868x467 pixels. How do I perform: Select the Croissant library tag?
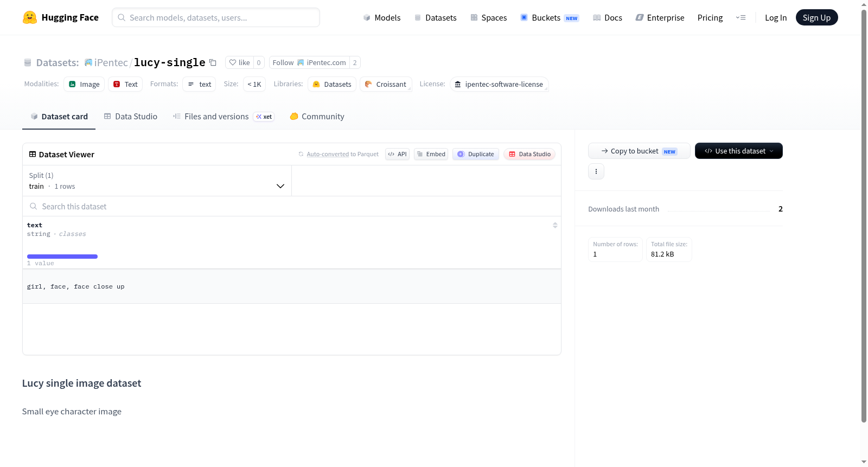(386, 85)
